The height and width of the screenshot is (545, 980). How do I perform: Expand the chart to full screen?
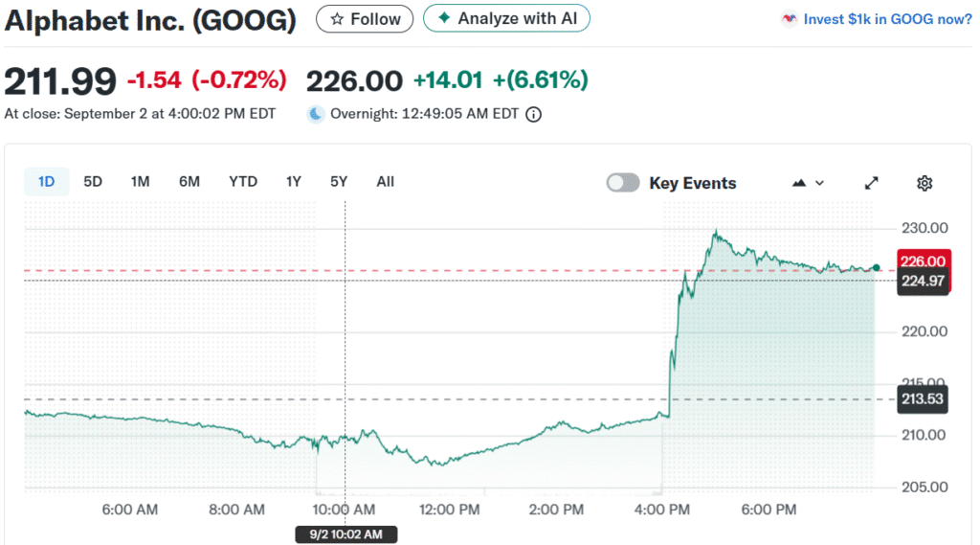pos(871,183)
